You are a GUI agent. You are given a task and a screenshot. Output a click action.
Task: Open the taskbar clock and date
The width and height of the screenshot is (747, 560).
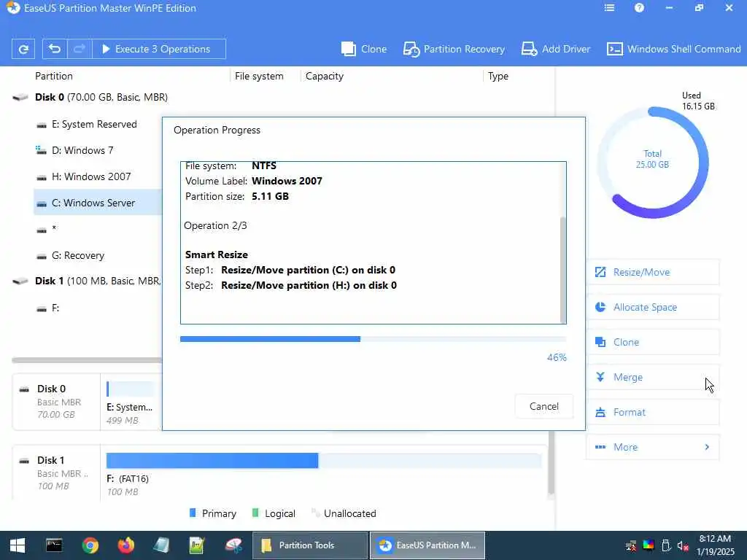tap(715, 545)
